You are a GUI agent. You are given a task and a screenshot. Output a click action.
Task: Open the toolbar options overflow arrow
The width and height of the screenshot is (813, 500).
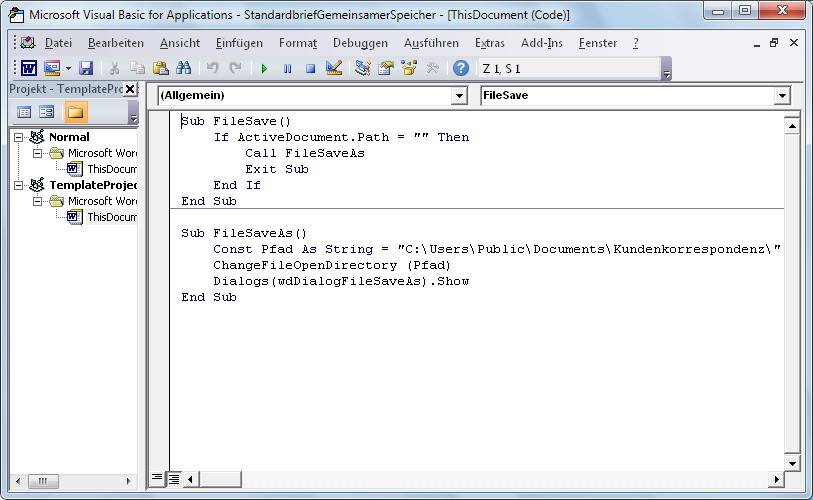(x=667, y=68)
